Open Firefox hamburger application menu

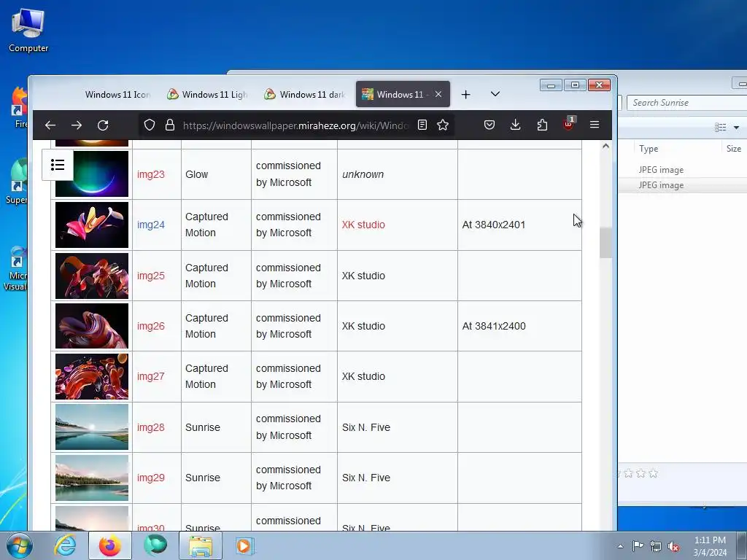click(x=595, y=125)
